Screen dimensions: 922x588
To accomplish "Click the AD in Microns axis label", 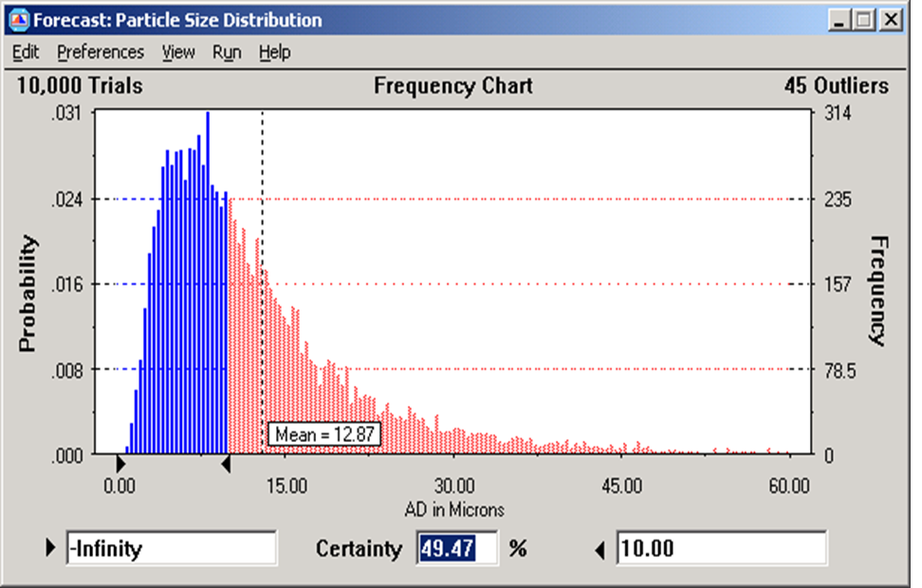I will pos(454,509).
